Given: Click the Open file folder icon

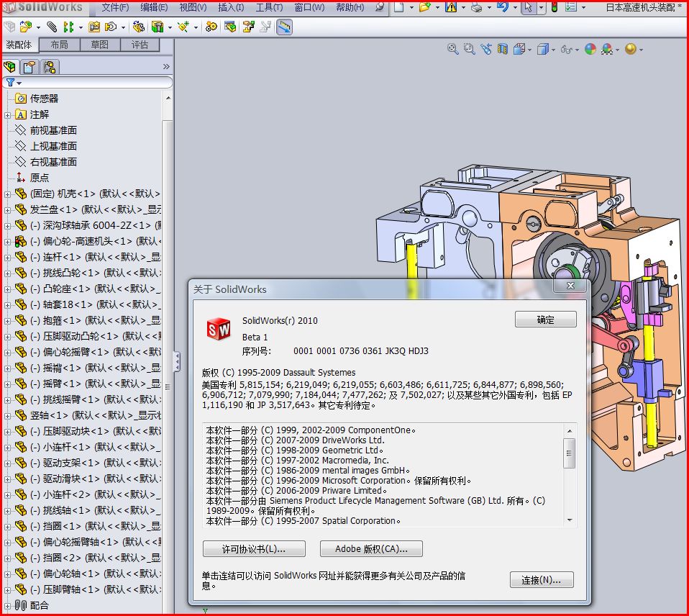Looking at the screenshot, I should point(424,7).
